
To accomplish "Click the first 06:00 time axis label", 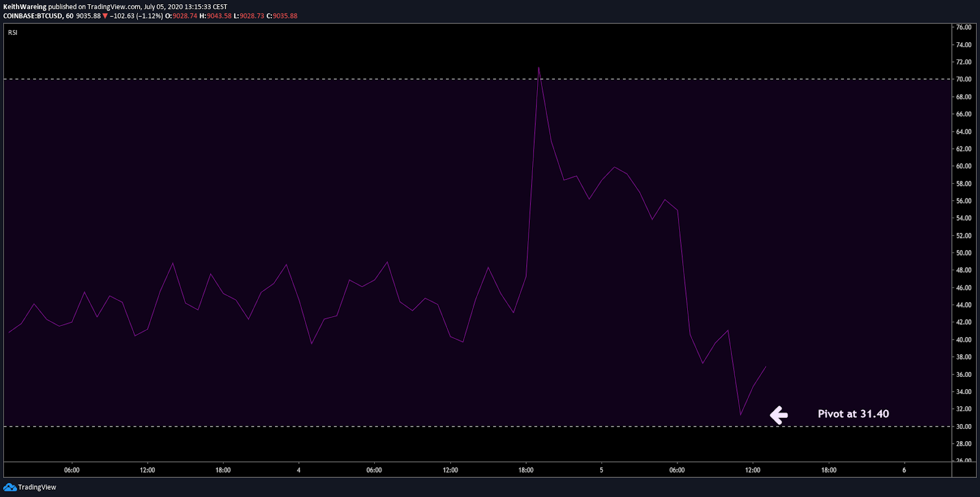I will pos(72,470).
